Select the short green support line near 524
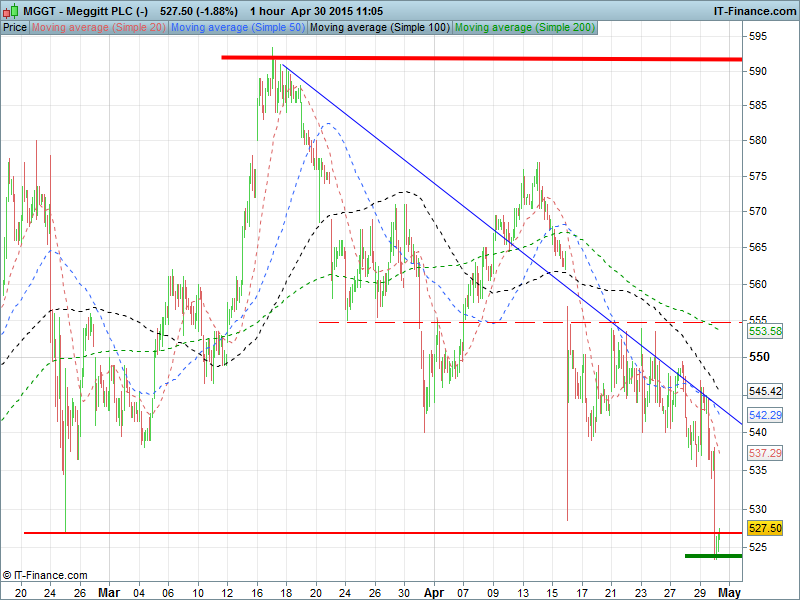 pyautogui.click(x=712, y=555)
